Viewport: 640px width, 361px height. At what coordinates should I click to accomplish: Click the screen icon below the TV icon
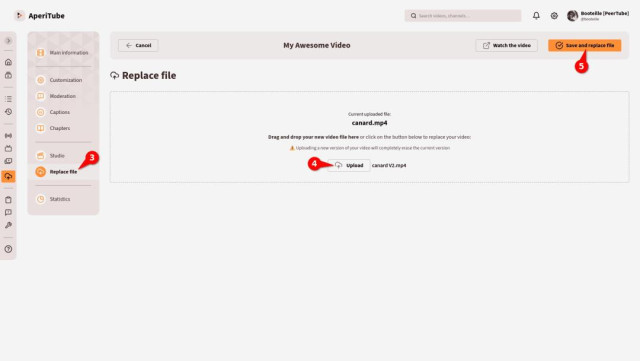[8, 161]
